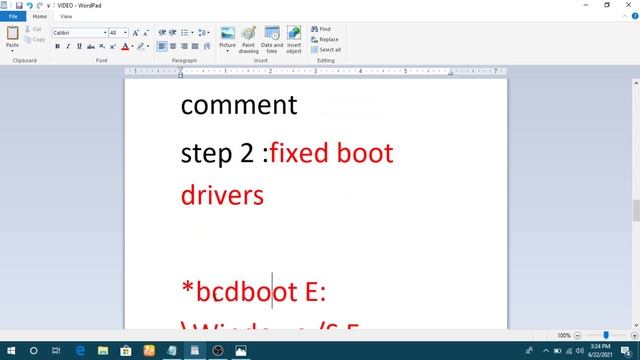640x360 pixels.
Task: Open WordPad Help question mark
Action: pyautogui.click(x=635, y=16)
